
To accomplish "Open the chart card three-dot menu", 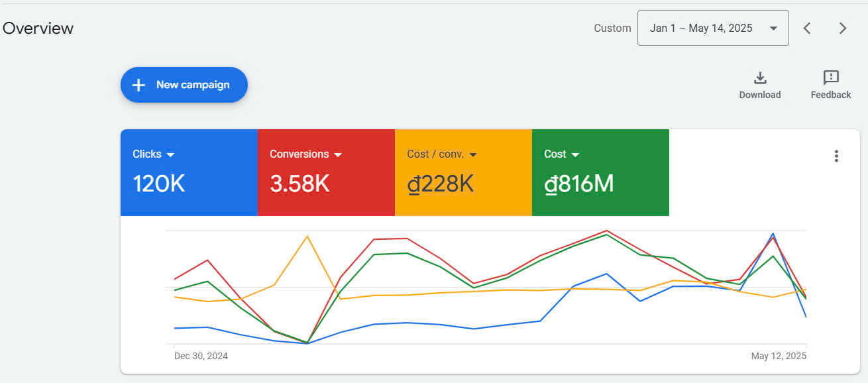I will coord(836,156).
